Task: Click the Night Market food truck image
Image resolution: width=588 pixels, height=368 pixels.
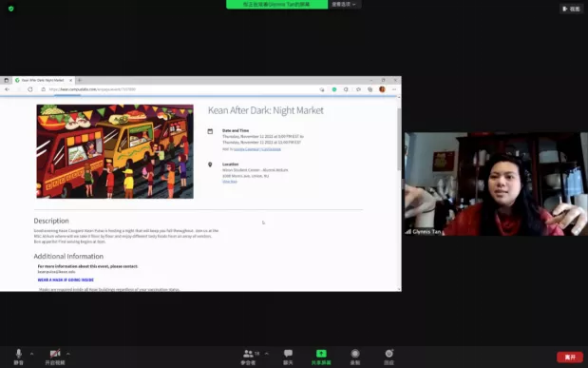Action: tap(115, 151)
